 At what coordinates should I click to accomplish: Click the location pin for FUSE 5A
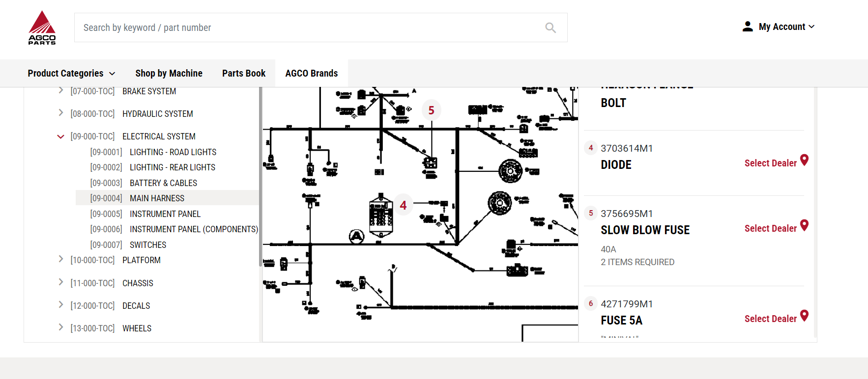pos(804,316)
